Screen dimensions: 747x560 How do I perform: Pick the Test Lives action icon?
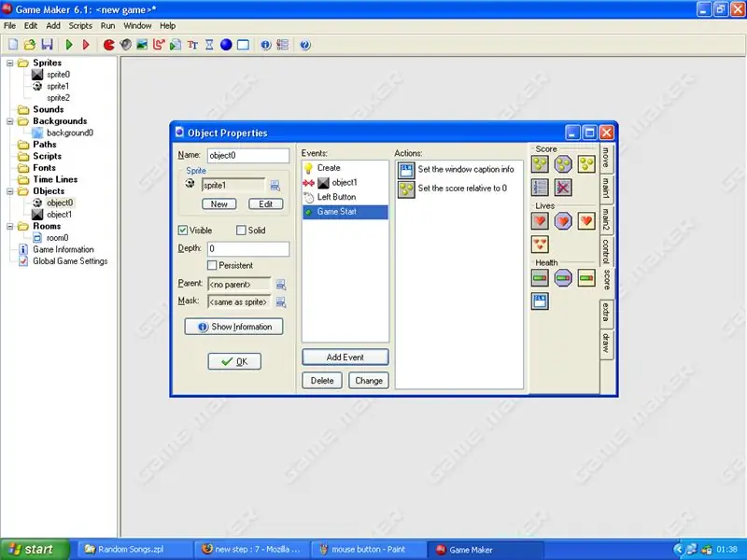coord(563,221)
